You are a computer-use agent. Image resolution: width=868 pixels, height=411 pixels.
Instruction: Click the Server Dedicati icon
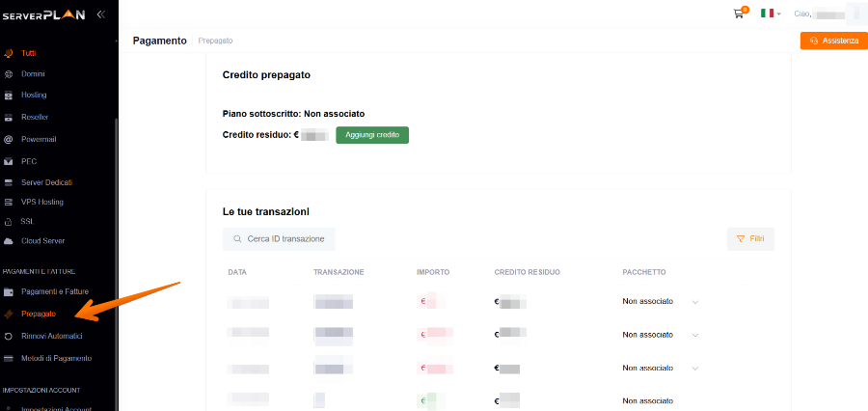[x=9, y=182]
